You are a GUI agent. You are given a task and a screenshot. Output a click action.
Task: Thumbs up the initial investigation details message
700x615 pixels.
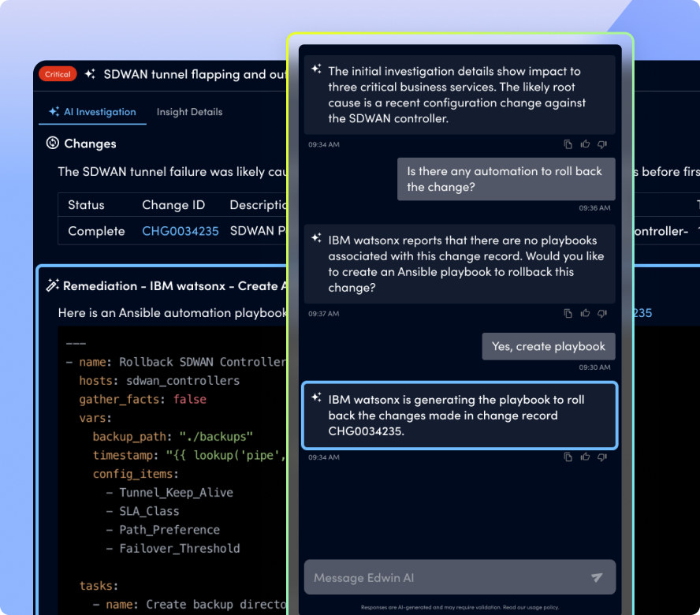pos(585,143)
